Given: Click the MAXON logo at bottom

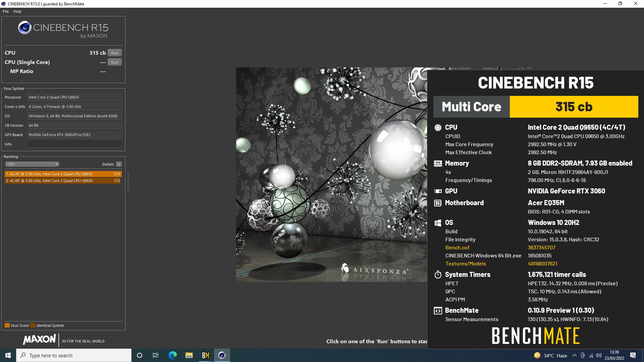Looking at the screenshot, I should coord(39,340).
